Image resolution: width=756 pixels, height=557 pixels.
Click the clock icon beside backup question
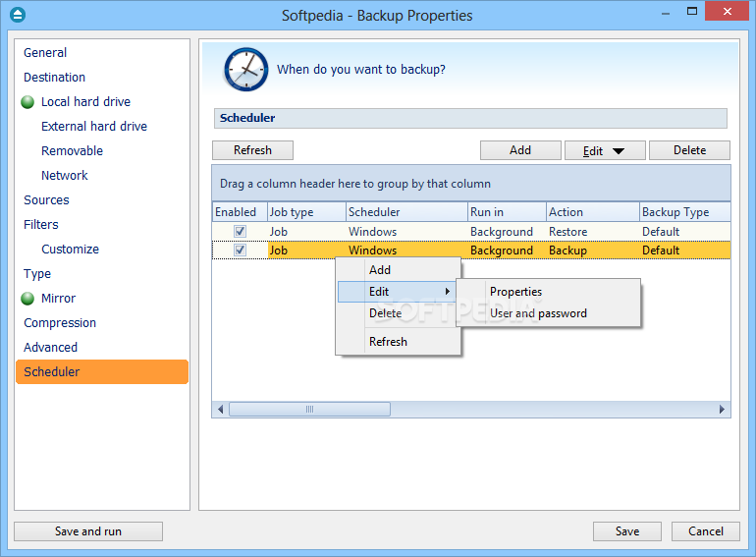pos(245,70)
